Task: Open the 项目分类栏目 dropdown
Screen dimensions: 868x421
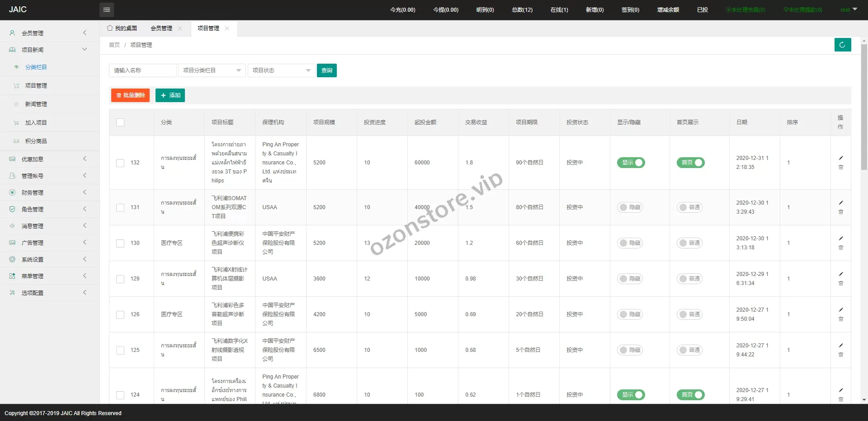Action: pyautogui.click(x=212, y=70)
